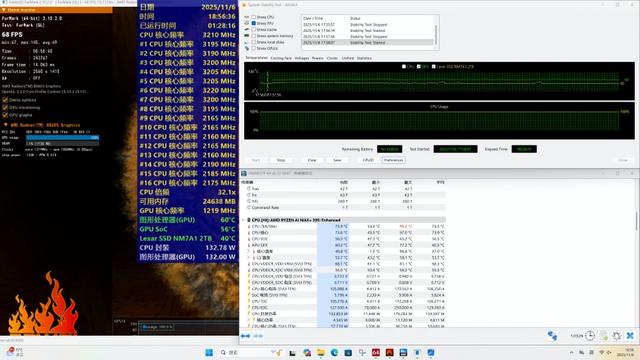Open the floppy-disk app icon on taskbar
The image size is (640, 360).
click(403, 352)
